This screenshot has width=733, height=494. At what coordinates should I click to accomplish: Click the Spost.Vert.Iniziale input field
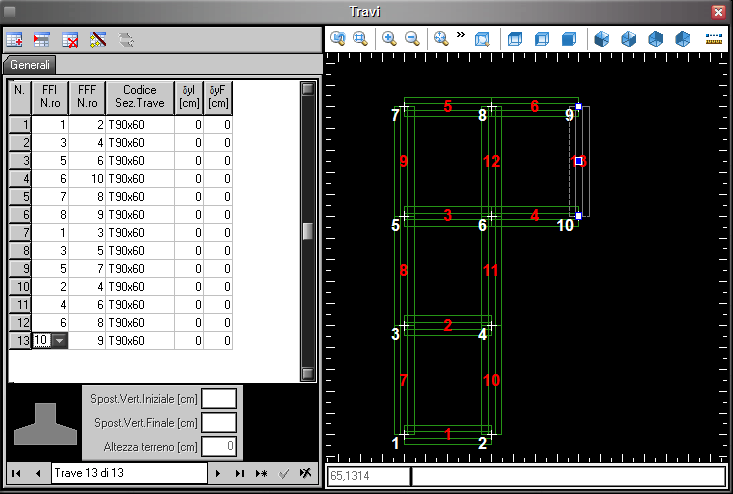[219, 398]
